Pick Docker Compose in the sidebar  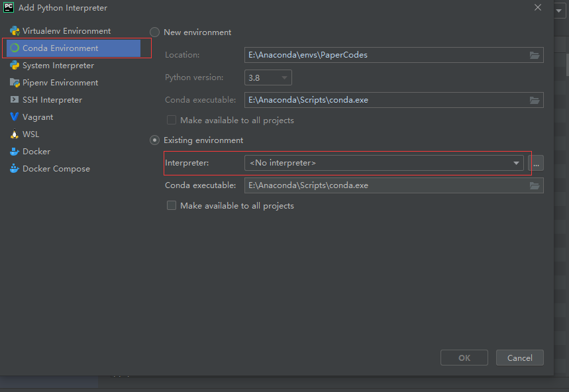pos(74,169)
